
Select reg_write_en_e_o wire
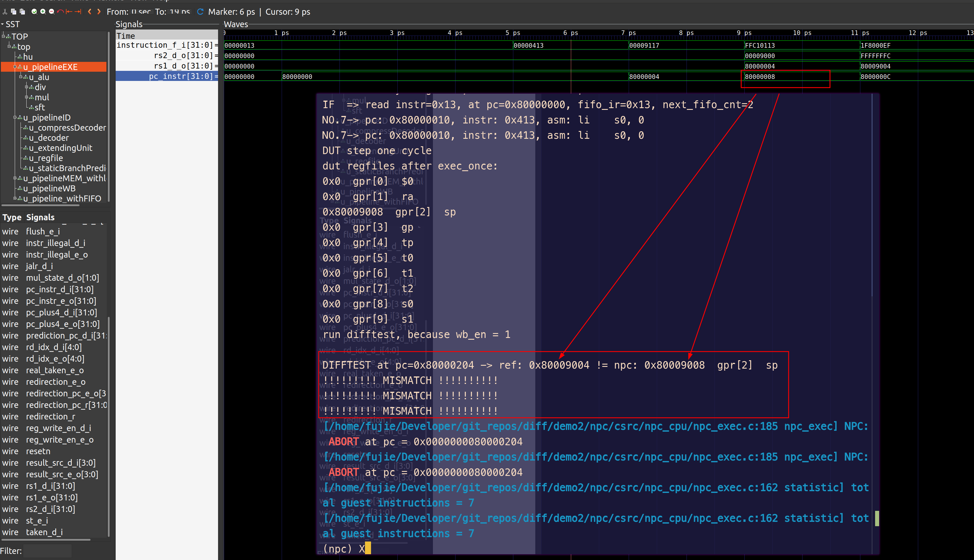pyautogui.click(x=60, y=440)
